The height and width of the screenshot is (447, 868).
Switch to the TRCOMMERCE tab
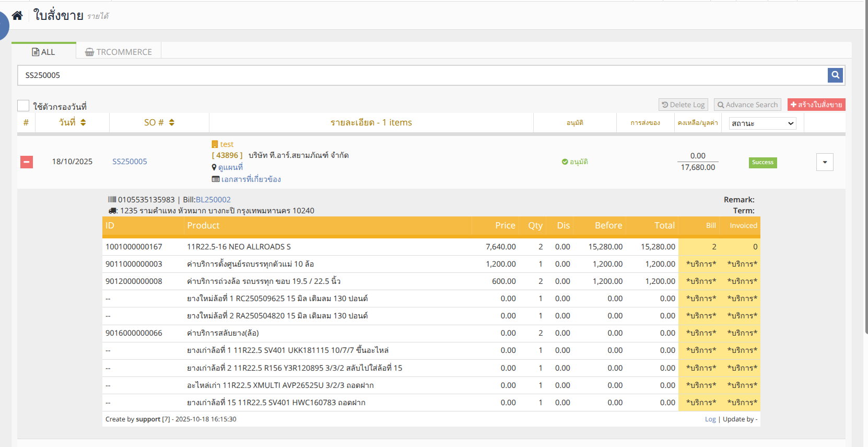point(119,52)
